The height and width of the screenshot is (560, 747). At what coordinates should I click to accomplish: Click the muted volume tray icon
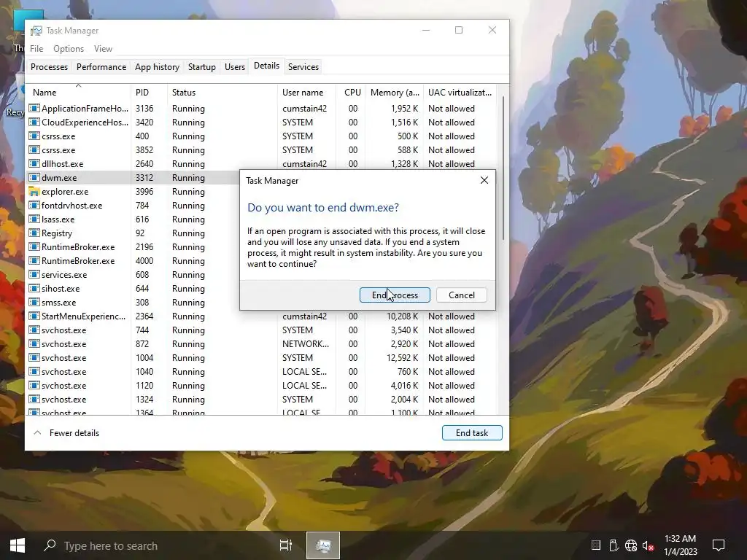tap(648, 545)
